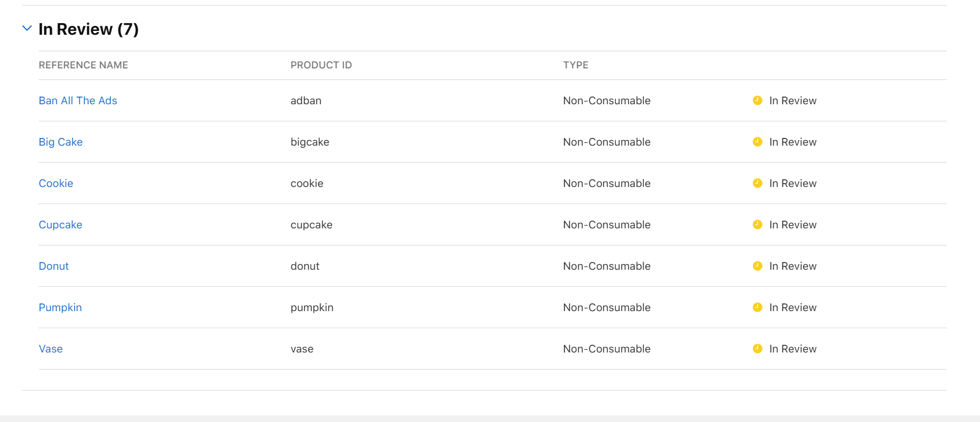Click the yellow status icon in Cupcake row

click(x=758, y=225)
